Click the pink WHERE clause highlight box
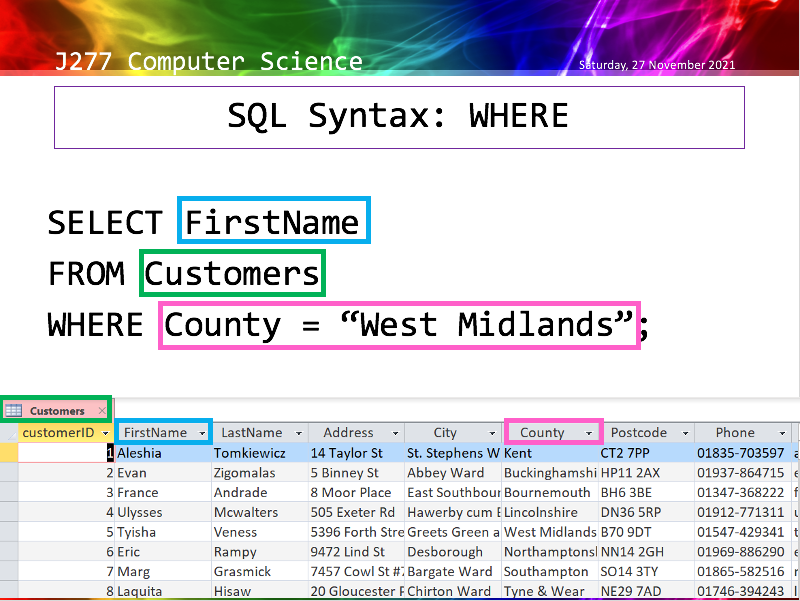The image size is (800, 601). tap(399, 325)
